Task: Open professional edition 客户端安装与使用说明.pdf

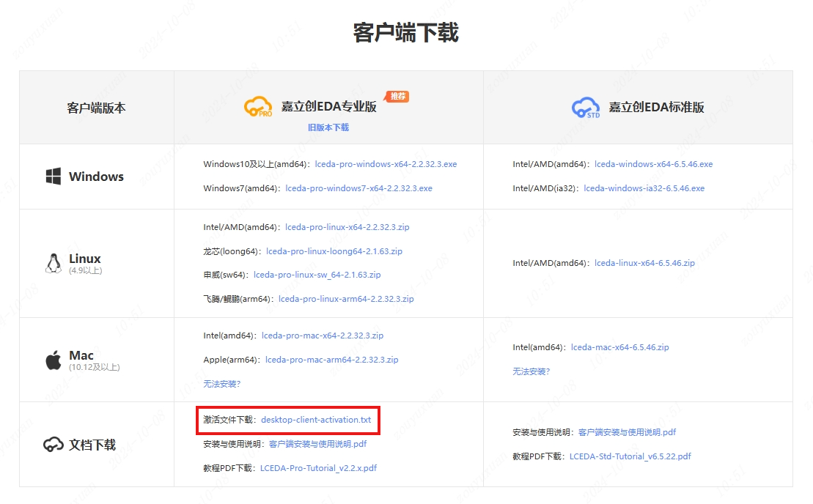Action: pyautogui.click(x=318, y=444)
